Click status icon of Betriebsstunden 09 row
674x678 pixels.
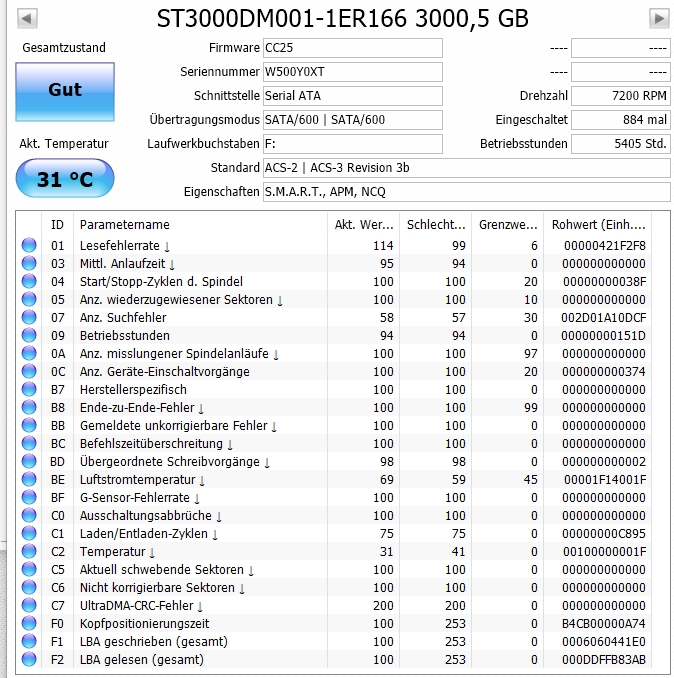click(x=29, y=336)
